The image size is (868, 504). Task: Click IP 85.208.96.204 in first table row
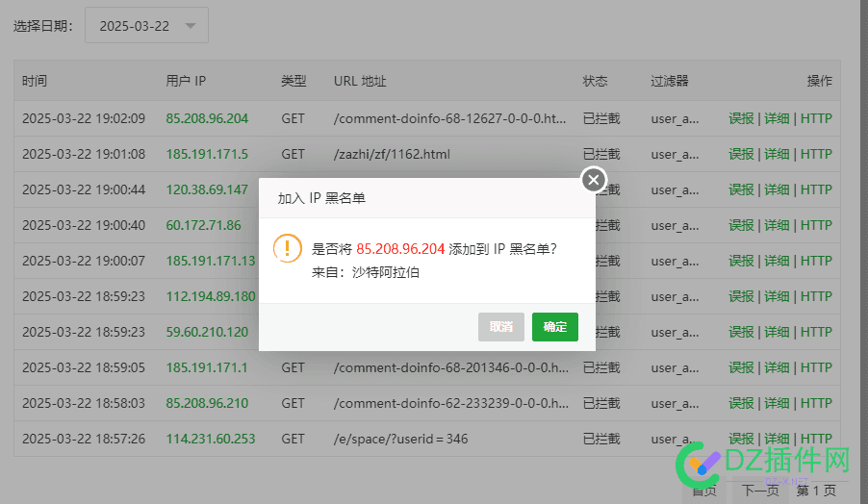(x=207, y=118)
